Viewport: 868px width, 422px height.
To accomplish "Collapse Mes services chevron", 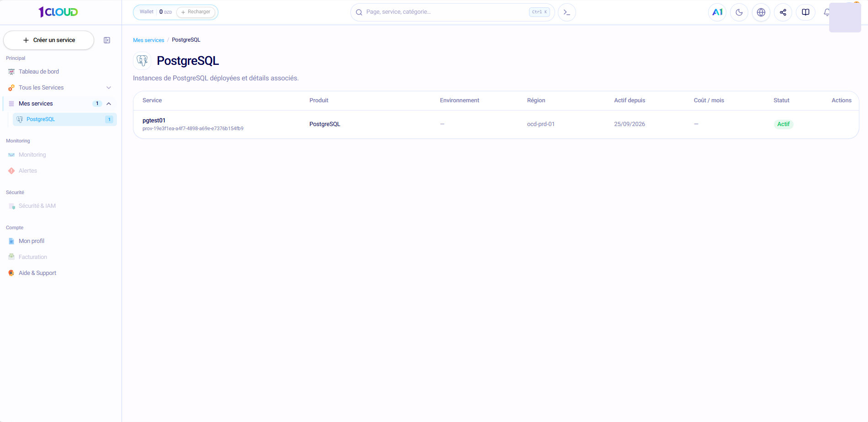I will pyautogui.click(x=109, y=104).
